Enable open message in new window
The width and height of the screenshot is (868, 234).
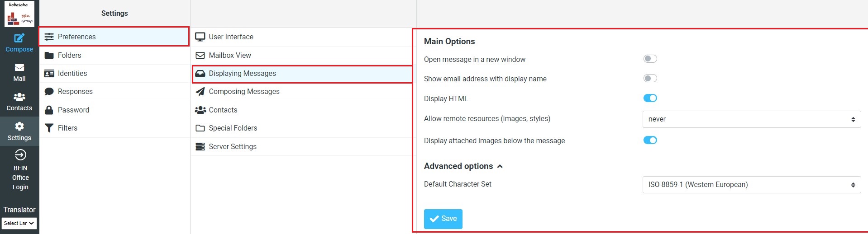coord(650,59)
